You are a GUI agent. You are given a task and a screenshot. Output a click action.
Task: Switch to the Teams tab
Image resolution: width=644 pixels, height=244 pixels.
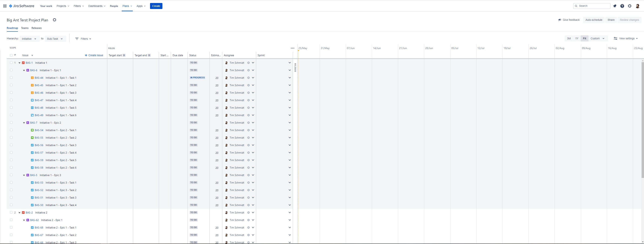(x=25, y=28)
